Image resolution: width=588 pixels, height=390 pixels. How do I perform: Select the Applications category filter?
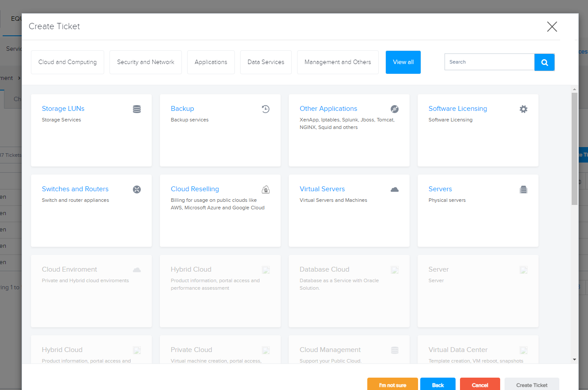coord(211,62)
